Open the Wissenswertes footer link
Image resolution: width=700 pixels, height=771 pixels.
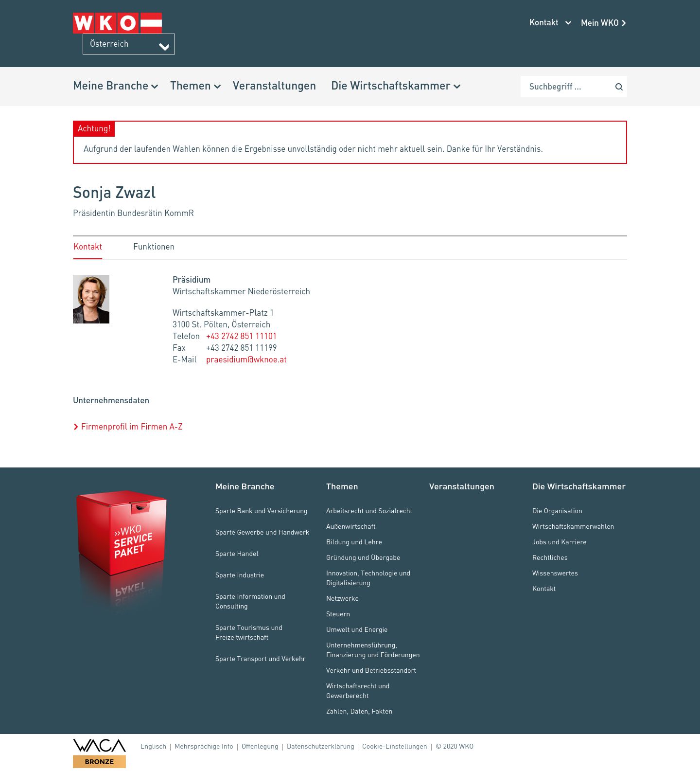tap(555, 573)
